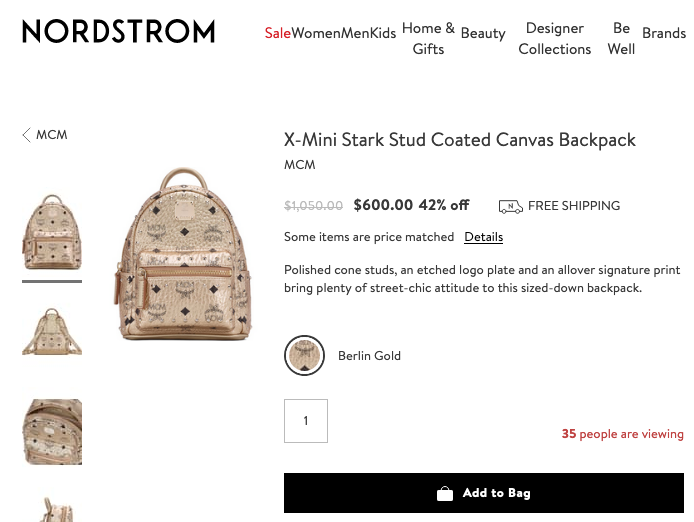Image resolution: width=694 pixels, height=522 pixels.
Task: Click the bag icon on Add to Bag
Action: [445, 493]
